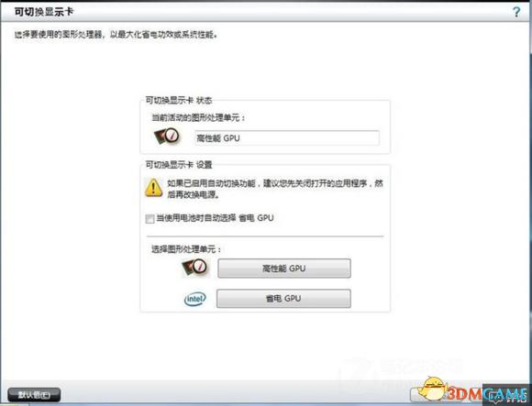532x406 pixels.
Task: Enable 当使用电池时自动选择 省电 GPU checkbox
Action: 150,219
